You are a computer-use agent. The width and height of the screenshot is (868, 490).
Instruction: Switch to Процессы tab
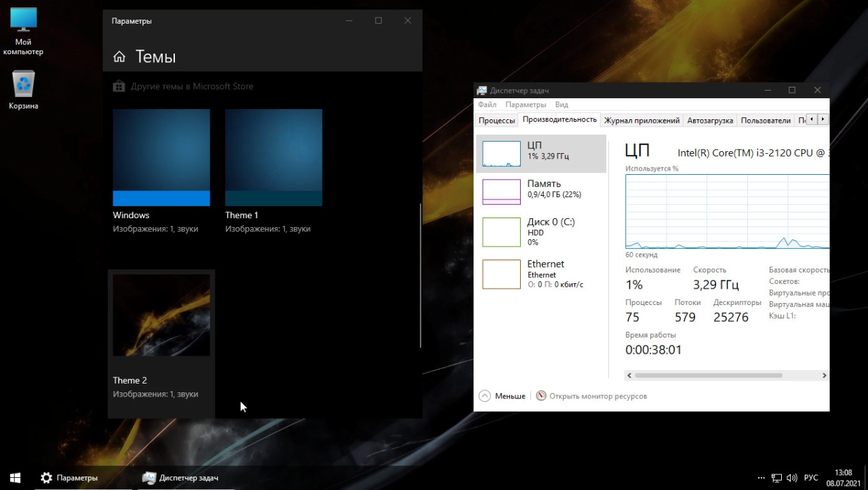point(496,121)
